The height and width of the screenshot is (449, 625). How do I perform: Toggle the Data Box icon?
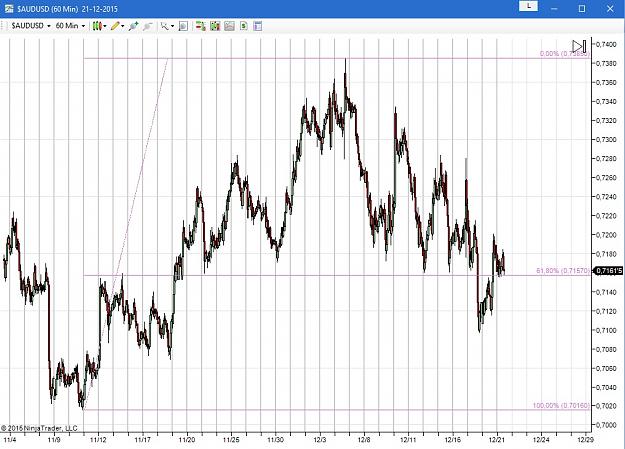tap(183, 26)
